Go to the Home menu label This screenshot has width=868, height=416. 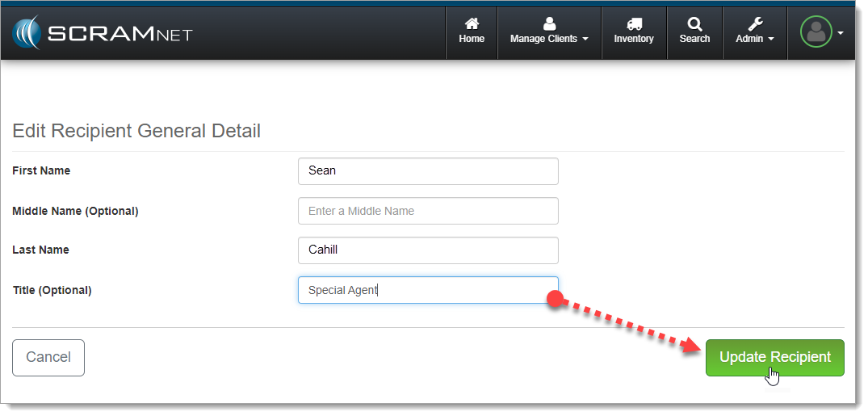pyautogui.click(x=472, y=39)
